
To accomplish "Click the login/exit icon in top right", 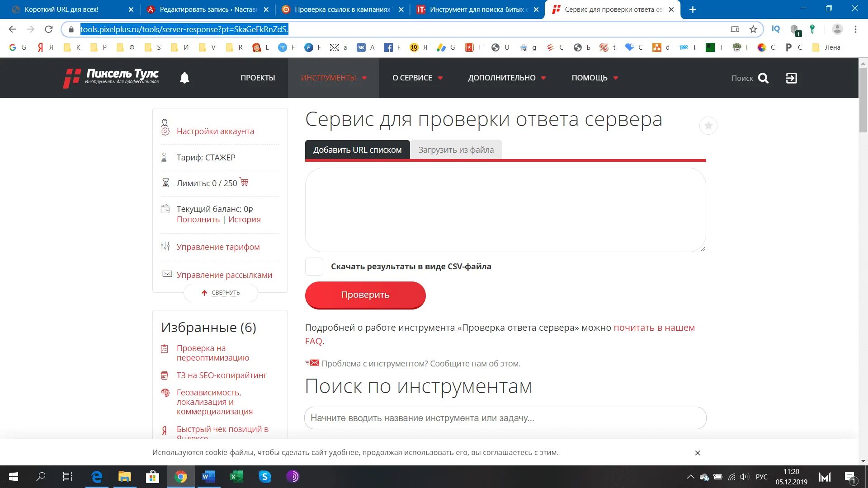I will pos(792,78).
